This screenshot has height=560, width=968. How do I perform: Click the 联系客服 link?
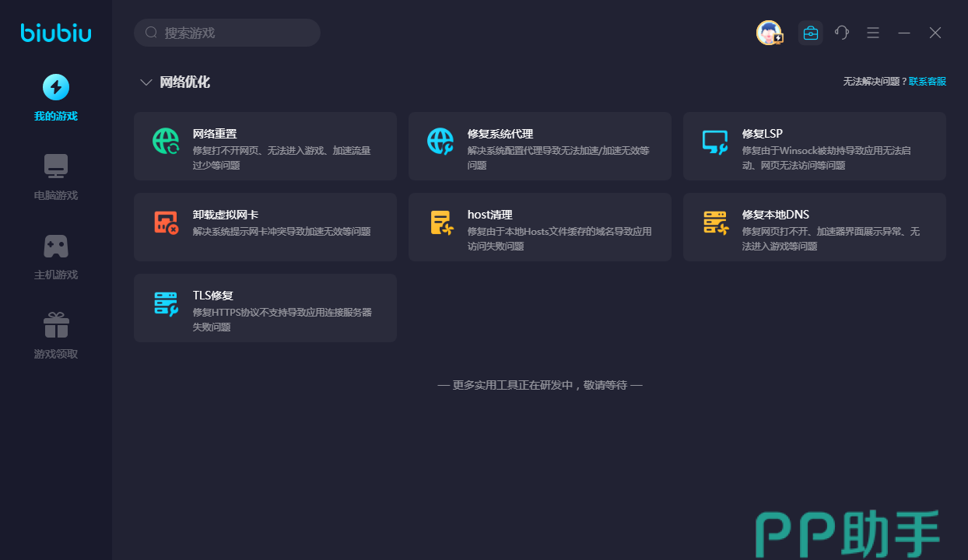(928, 82)
